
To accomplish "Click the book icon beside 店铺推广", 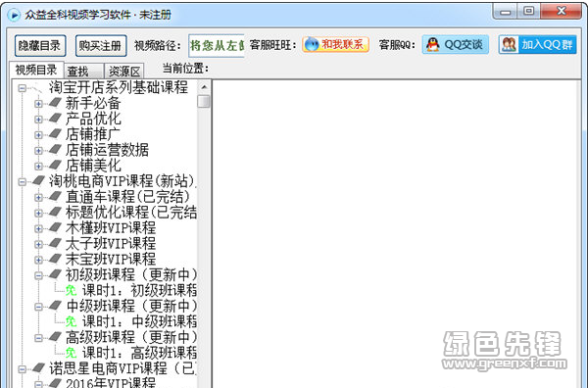I will [55, 133].
